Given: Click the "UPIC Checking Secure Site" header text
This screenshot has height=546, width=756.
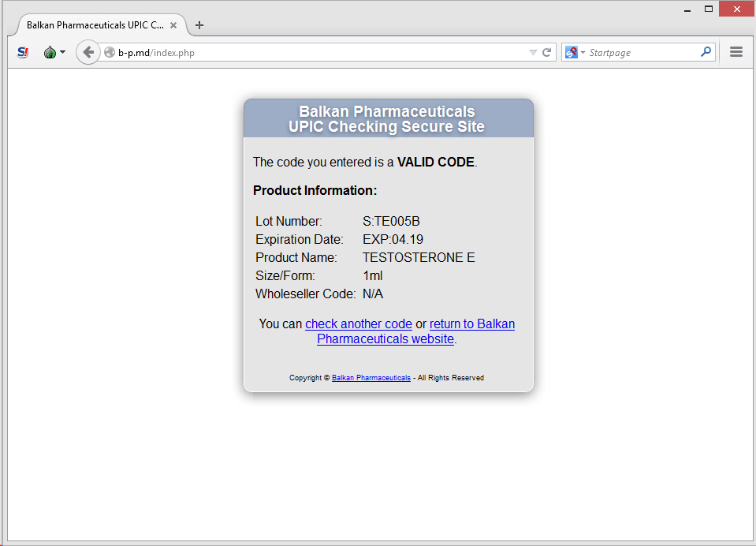Looking at the screenshot, I should point(387,126).
